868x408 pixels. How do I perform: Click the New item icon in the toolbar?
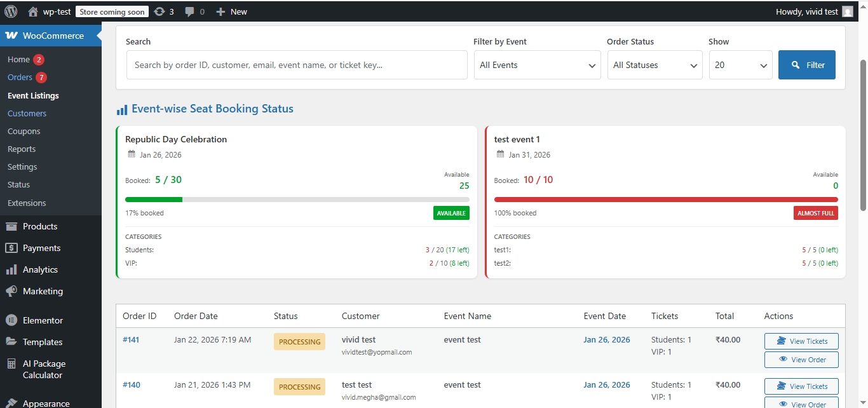pyautogui.click(x=220, y=11)
